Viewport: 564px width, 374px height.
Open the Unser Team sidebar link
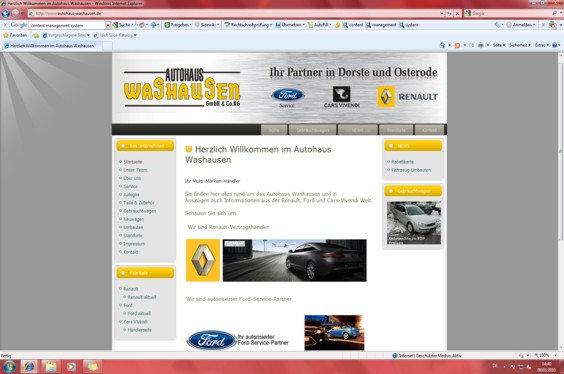pyautogui.click(x=135, y=170)
